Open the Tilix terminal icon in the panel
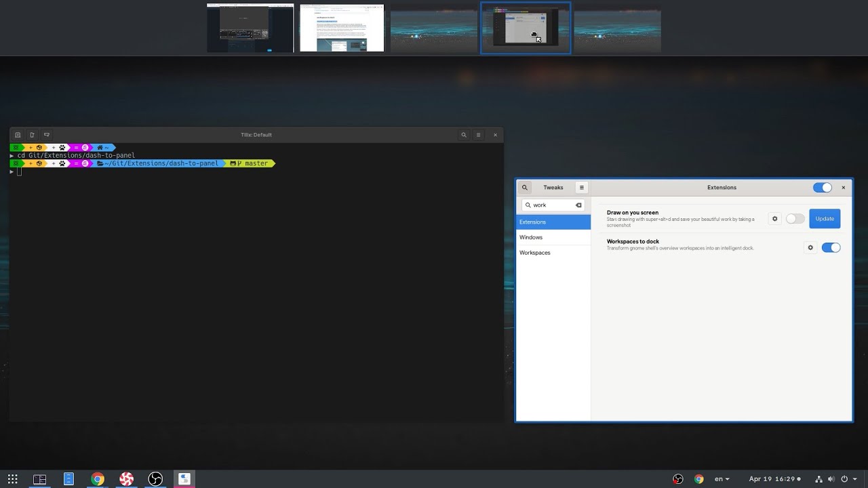868x488 pixels. [40, 479]
